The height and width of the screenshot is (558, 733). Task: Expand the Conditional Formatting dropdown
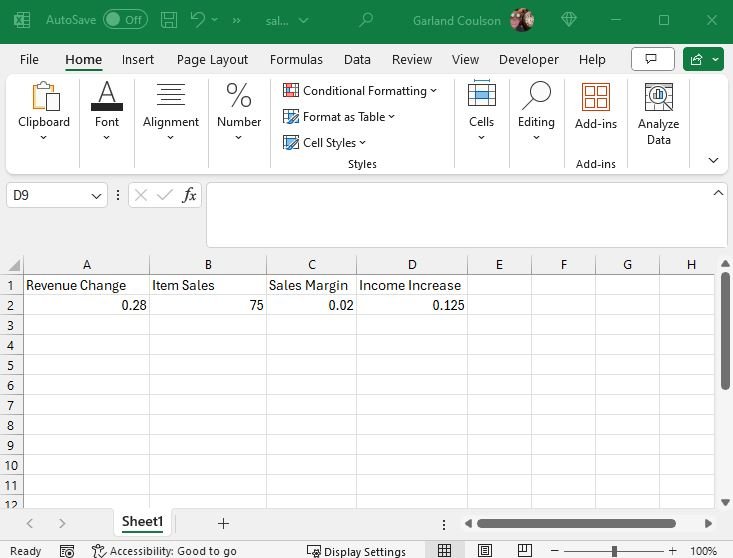(x=360, y=91)
